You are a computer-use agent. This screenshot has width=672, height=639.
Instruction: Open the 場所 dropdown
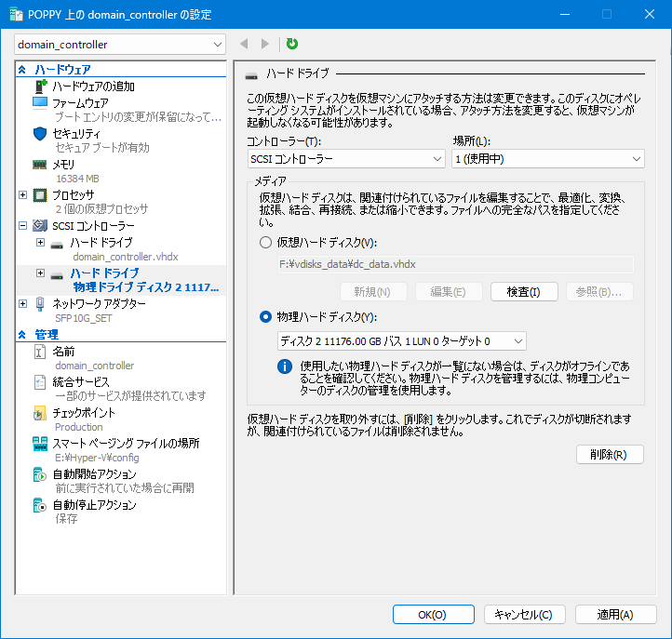point(548,159)
